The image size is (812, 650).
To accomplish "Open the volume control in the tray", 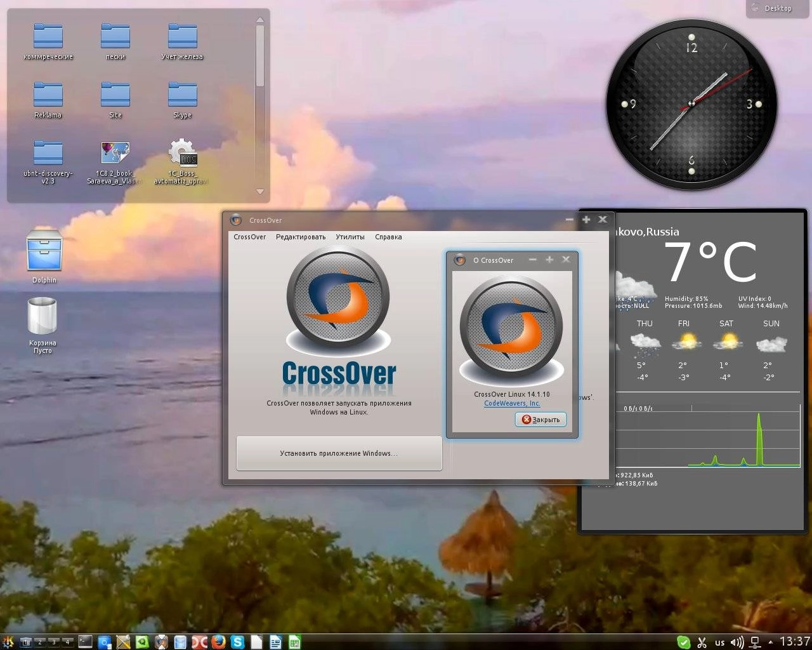I will pyautogui.click(x=737, y=642).
